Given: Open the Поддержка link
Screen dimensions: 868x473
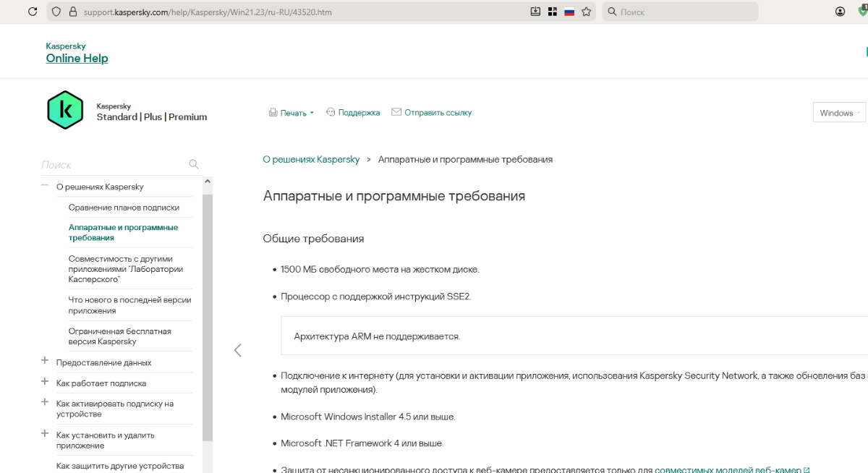Looking at the screenshot, I should pos(359,113).
